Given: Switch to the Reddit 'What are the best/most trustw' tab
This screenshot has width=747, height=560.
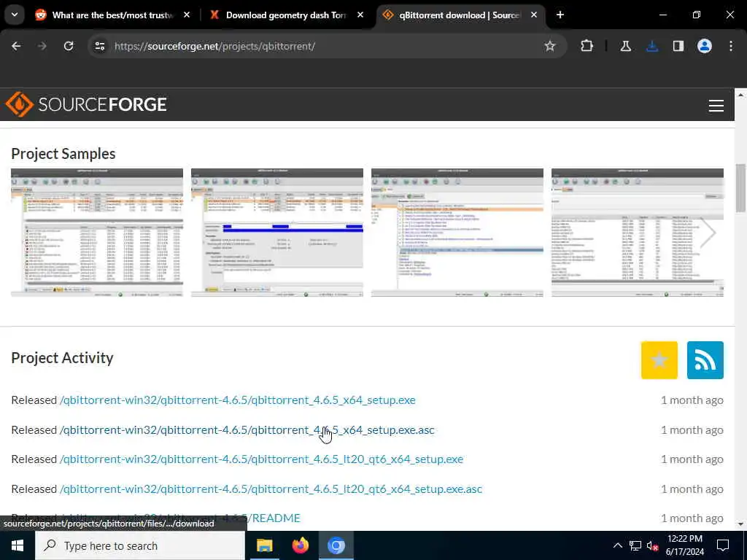Looking at the screenshot, I should 112,15.
